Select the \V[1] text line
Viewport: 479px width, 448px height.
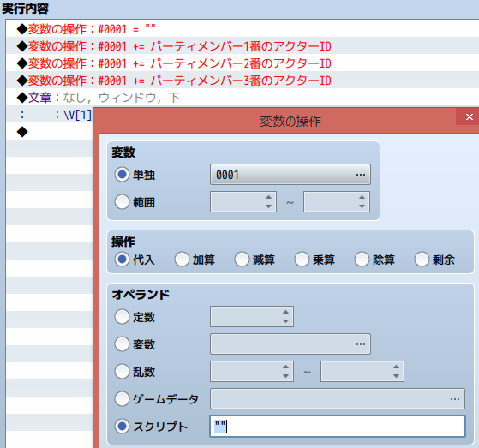(x=49, y=115)
